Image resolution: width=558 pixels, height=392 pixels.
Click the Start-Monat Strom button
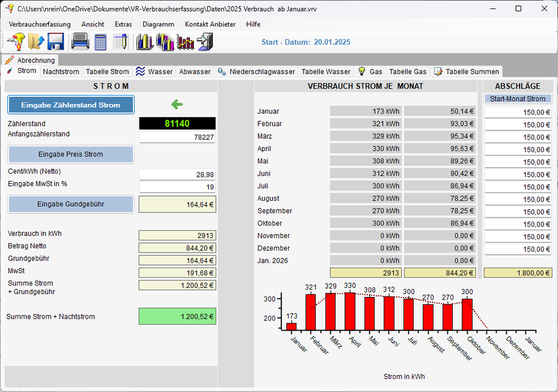[518, 99]
